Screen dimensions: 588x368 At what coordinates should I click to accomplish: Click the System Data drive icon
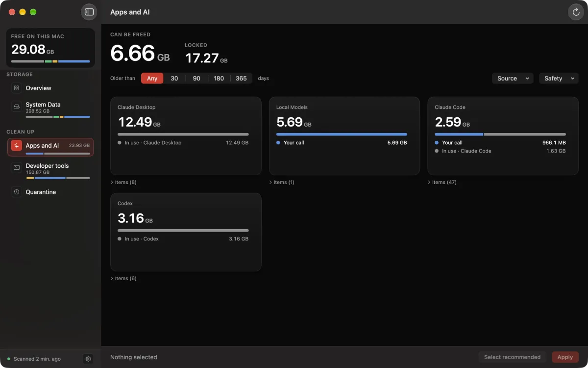click(x=17, y=106)
